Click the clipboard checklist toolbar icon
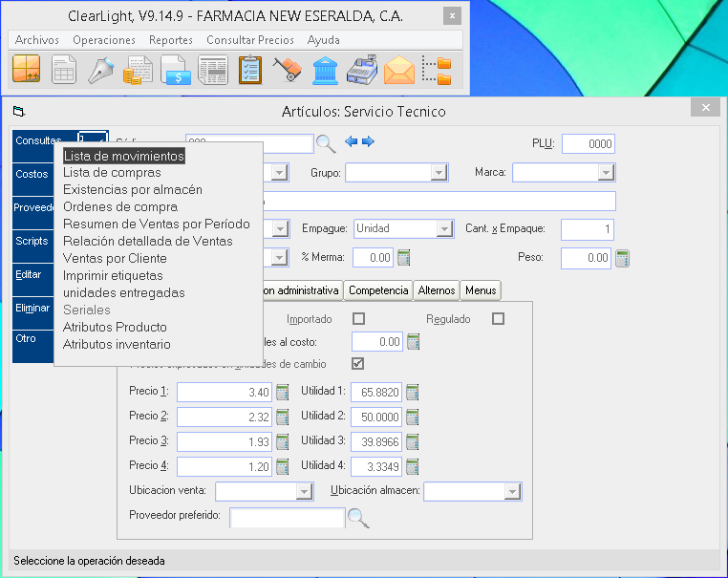This screenshot has height=578, width=728. [x=250, y=70]
